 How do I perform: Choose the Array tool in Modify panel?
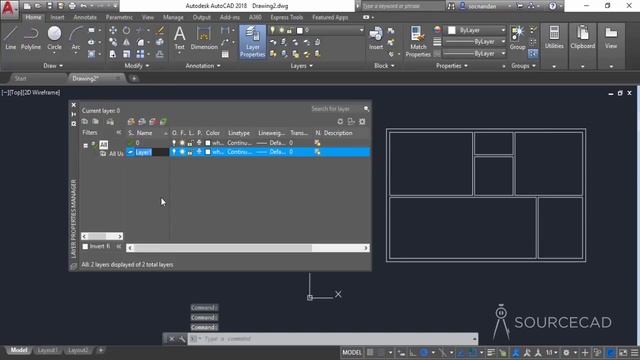point(140,54)
